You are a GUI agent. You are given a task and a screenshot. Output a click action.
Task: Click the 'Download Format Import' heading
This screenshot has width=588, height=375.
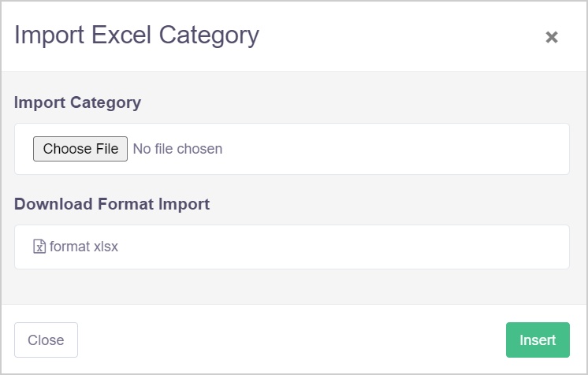(112, 204)
